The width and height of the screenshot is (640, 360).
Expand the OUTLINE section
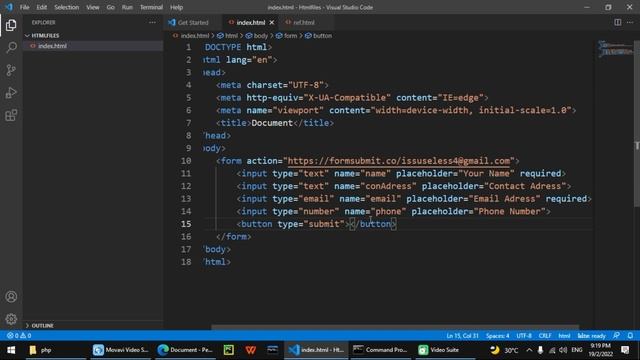pyautogui.click(x=40, y=326)
